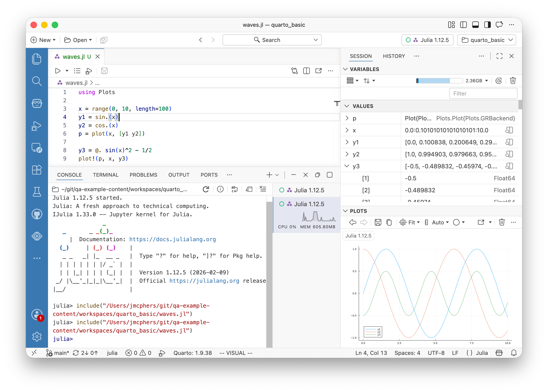548x392 pixels.
Task: Refresh the variables list
Action: (498, 81)
